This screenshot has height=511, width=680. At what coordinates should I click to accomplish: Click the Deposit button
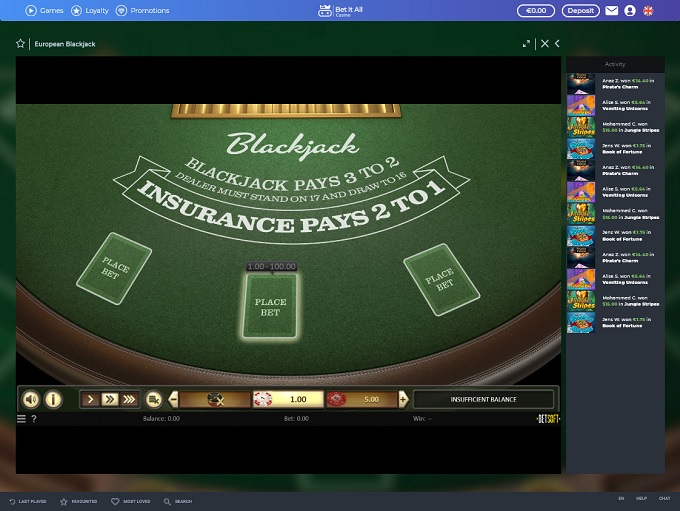pos(580,11)
